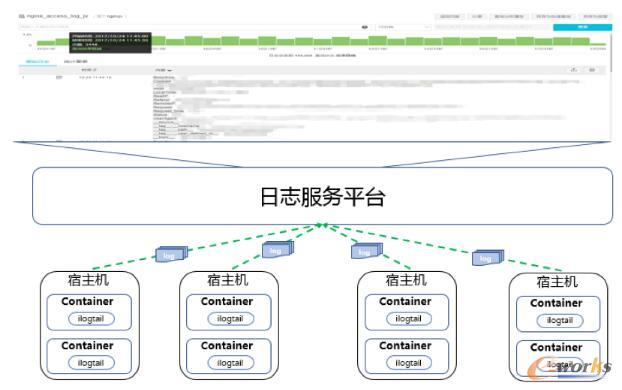The height and width of the screenshot is (390, 622).
Task: Click the log query input field
Action: point(189,27)
